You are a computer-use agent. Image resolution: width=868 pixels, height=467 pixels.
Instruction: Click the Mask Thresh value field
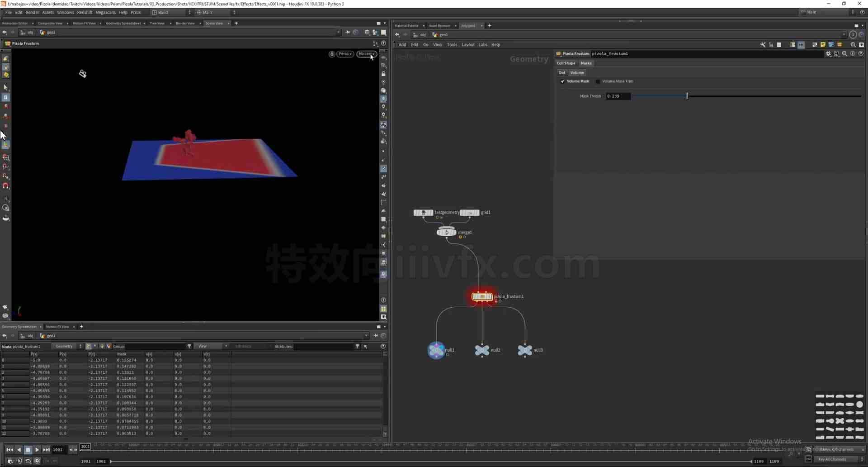pos(618,96)
